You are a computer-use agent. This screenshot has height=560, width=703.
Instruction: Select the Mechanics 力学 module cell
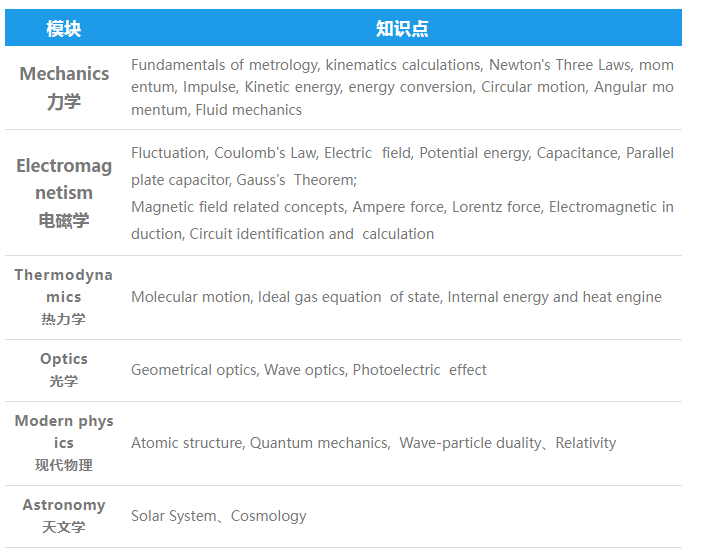coord(64,87)
